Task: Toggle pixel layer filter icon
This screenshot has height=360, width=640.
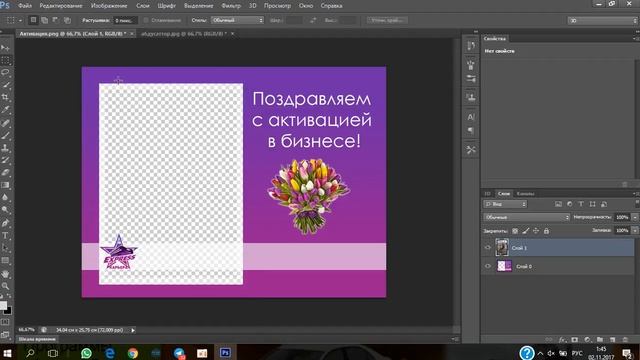Action: [558, 204]
